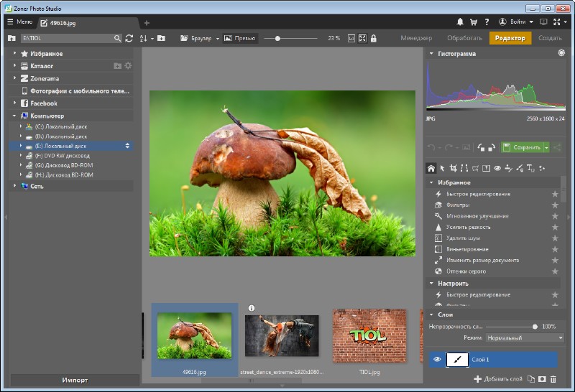Choose the text tool icon
Image resolution: width=575 pixels, height=392 pixels.
(530, 168)
